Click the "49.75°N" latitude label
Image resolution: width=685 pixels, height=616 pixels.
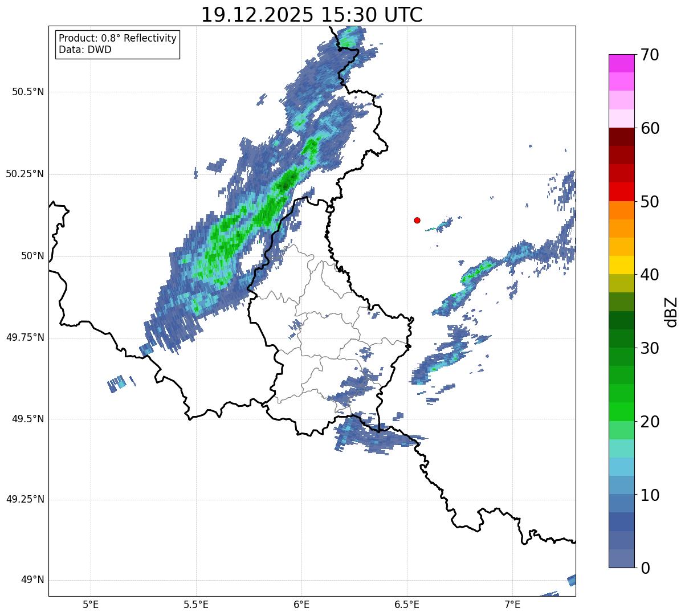coord(25,337)
